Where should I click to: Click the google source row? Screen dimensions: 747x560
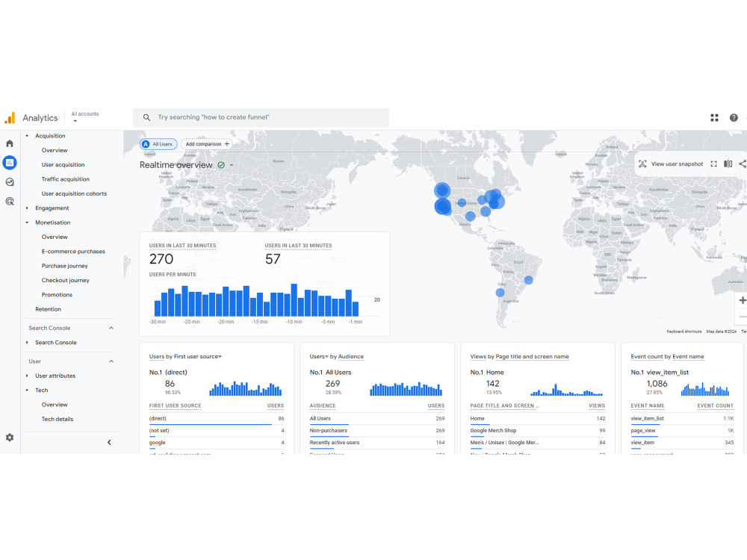pyautogui.click(x=217, y=443)
